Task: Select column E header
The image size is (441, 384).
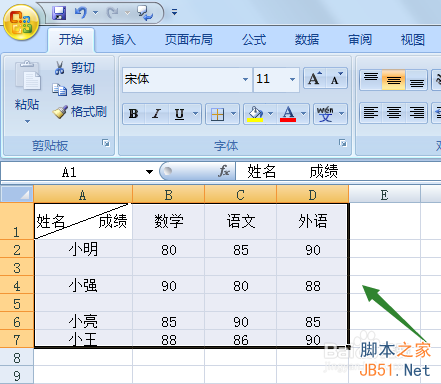Action: tap(384, 195)
